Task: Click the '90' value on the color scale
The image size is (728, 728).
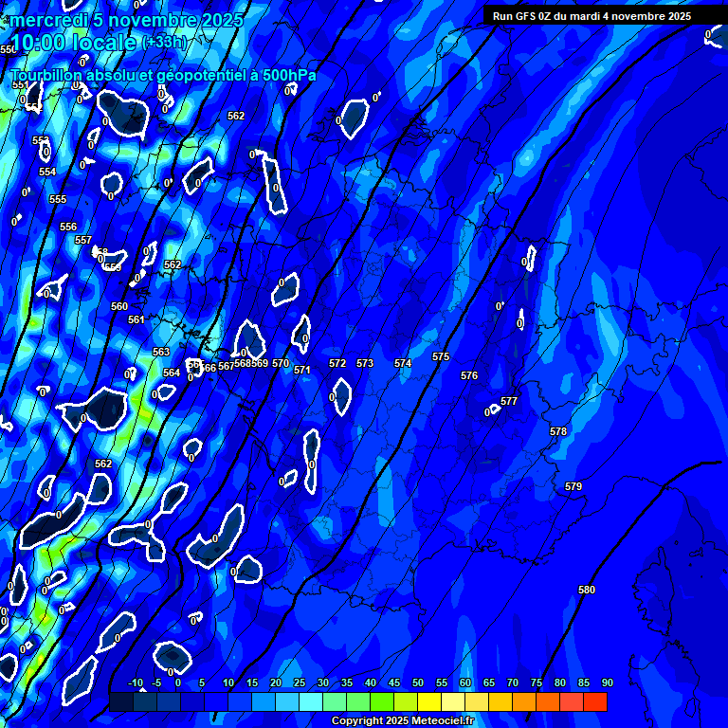Action: [607, 683]
